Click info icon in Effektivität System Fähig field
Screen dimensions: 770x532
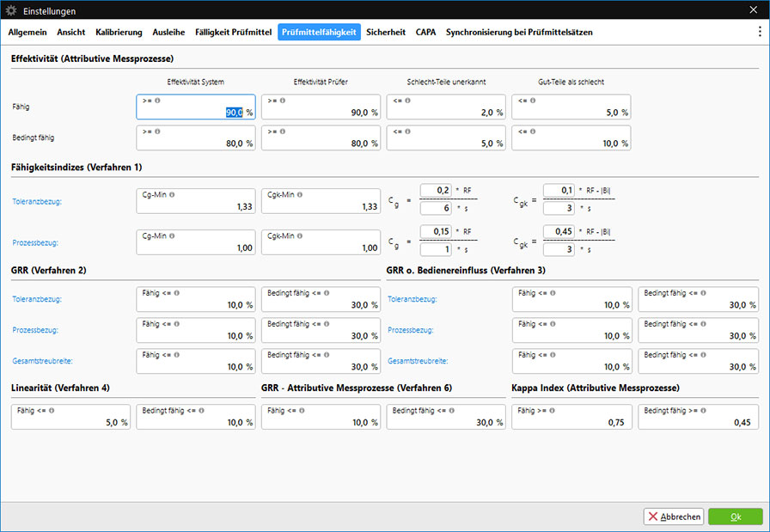pyautogui.click(x=157, y=101)
